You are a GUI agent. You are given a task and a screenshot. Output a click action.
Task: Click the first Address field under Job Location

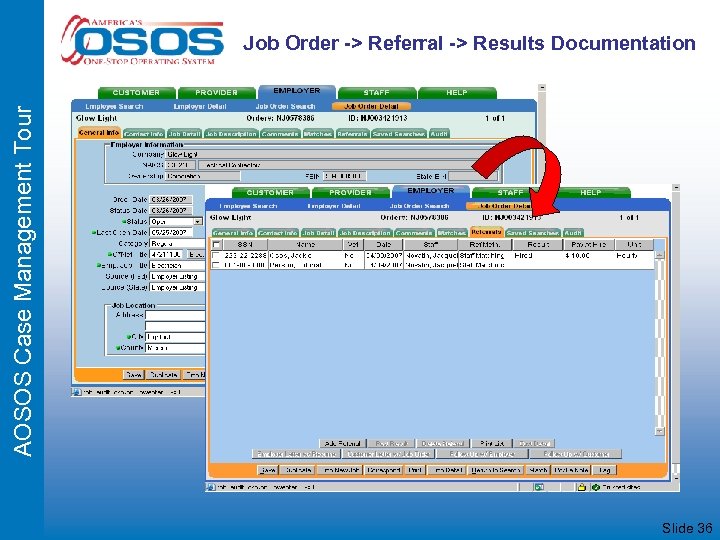175,315
